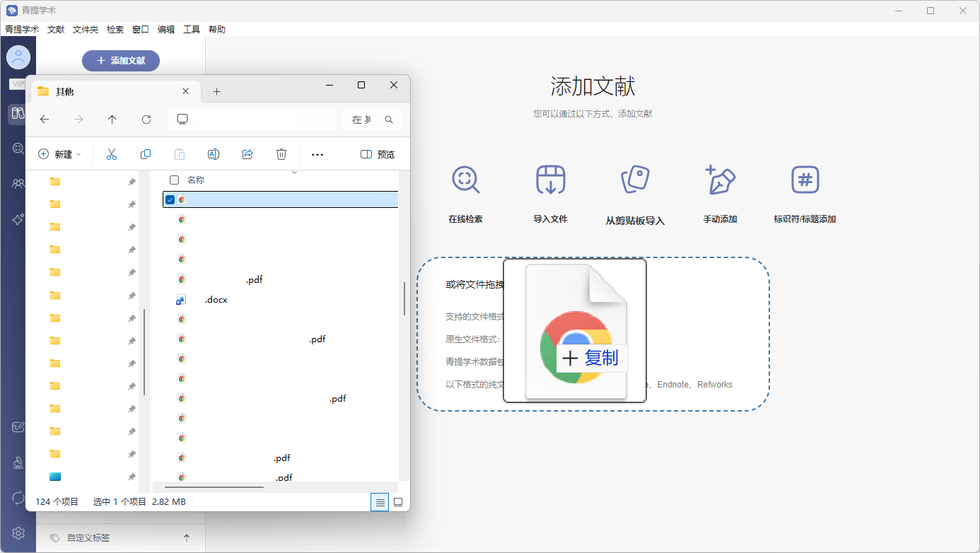Open the library books icon in the sidebar
This screenshot has height=553, width=980.
click(x=18, y=113)
